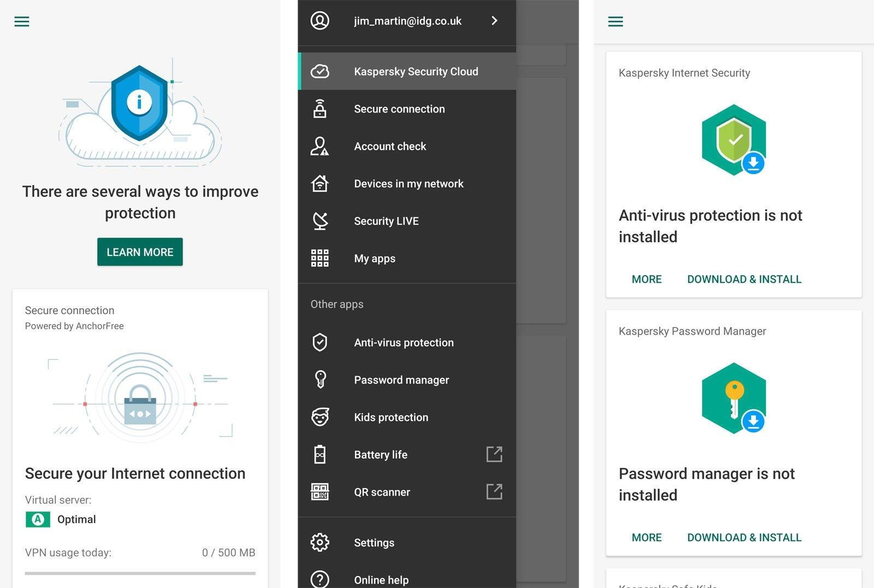
Task: Click the Kids protection face icon
Action: [x=320, y=417]
